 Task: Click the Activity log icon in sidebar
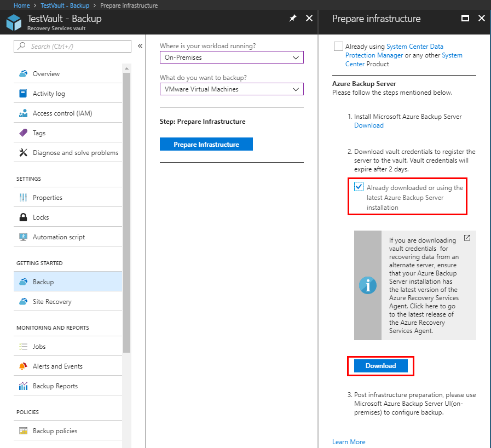point(23,94)
